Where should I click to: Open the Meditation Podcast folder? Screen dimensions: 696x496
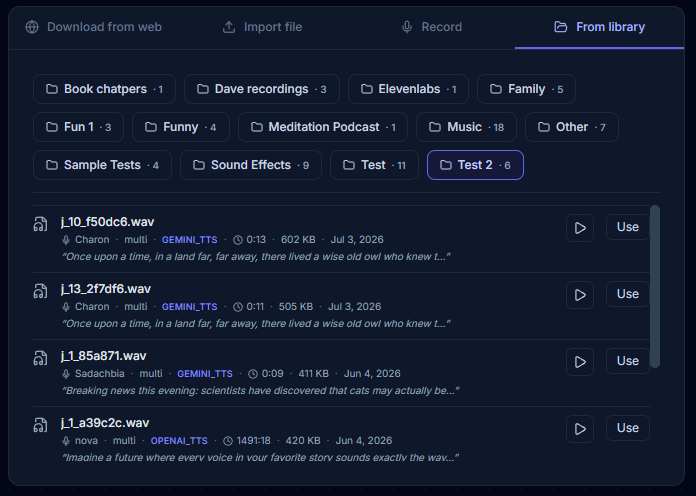click(x=323, y=127)
